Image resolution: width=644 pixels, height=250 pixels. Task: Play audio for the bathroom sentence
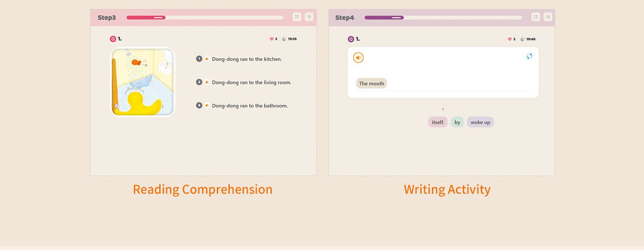point(207,105)
